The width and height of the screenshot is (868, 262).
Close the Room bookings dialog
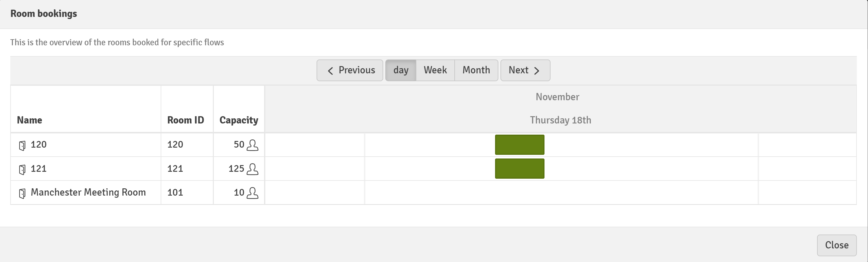pyautogui.click(x=837, y=245)
